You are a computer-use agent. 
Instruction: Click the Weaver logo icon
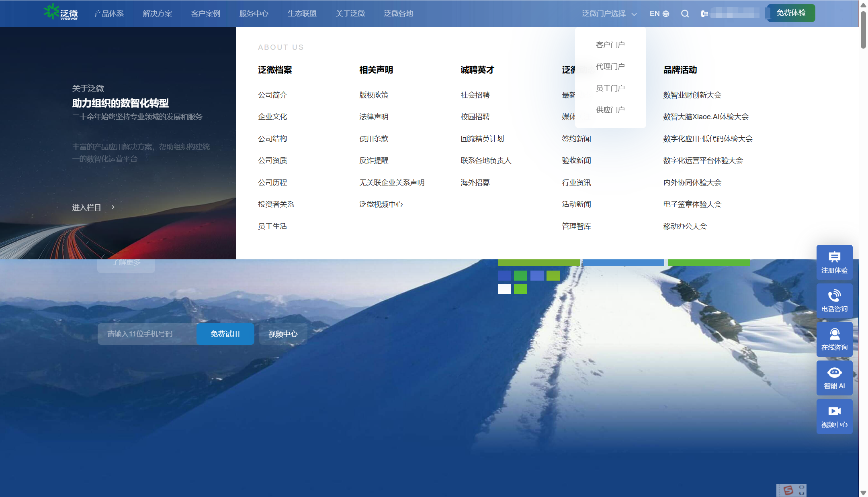[x=51, y=12]
